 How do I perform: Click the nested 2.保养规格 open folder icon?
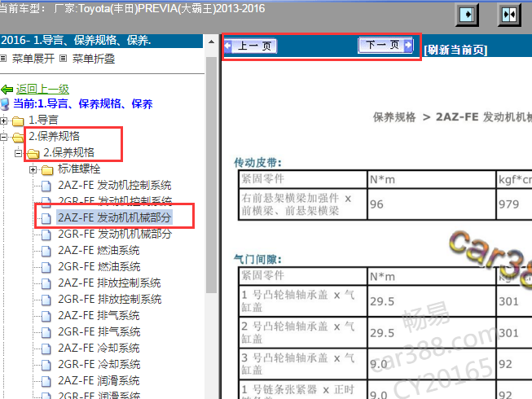coord(33,153)
